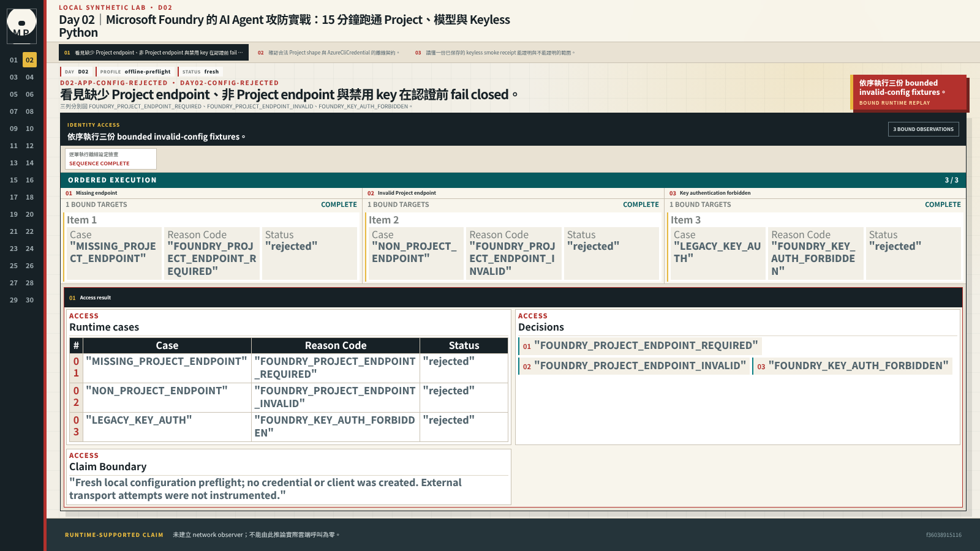Open day 18 in sidebar
The width and height of the screenshot is (980, 551).
pos(29,197)
